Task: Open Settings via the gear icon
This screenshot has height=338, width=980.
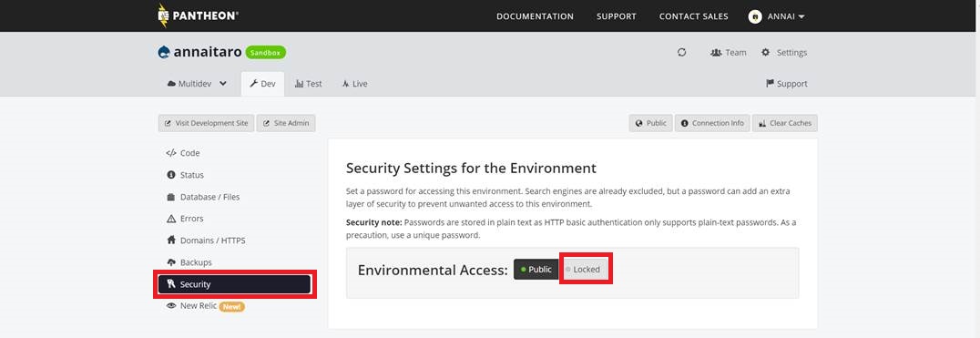Action: pyautogui.click(x=766, y=53)
